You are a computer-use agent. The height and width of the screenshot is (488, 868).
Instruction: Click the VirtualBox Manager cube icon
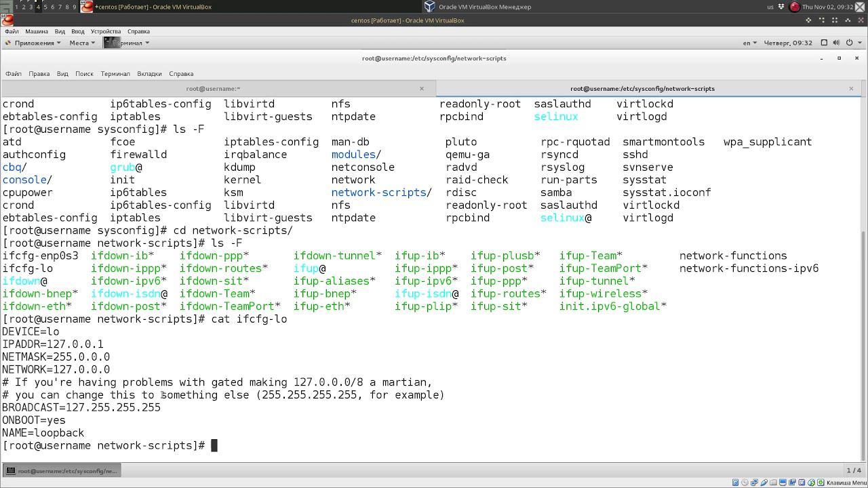pyautogui.click(x=429, y=7)
